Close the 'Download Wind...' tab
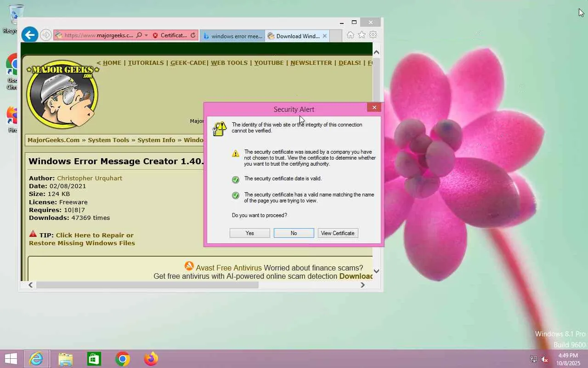Viewport: 588px width, 368px height. point(325,36)
